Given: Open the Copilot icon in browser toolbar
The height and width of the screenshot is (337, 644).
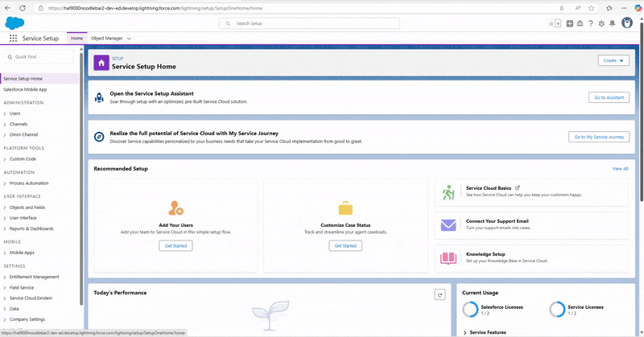Looking at the screenshot, I should pyautogui.click(x=638, y=8).
